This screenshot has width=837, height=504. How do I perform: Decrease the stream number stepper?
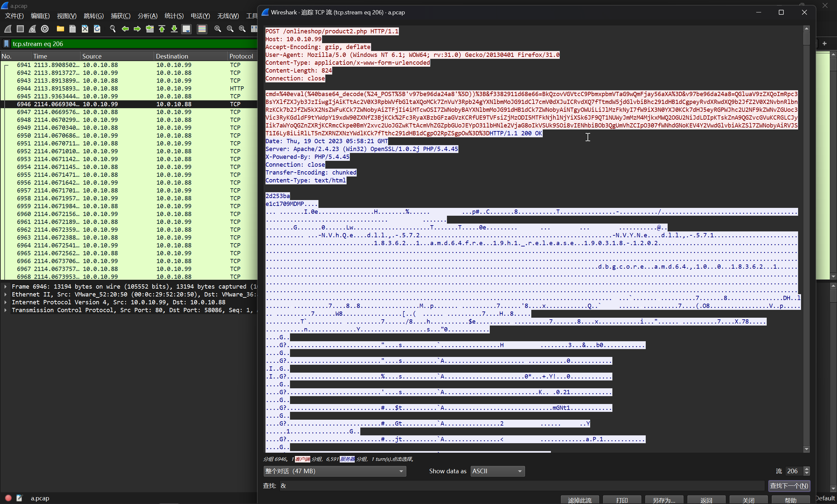(x=807, y=473)
